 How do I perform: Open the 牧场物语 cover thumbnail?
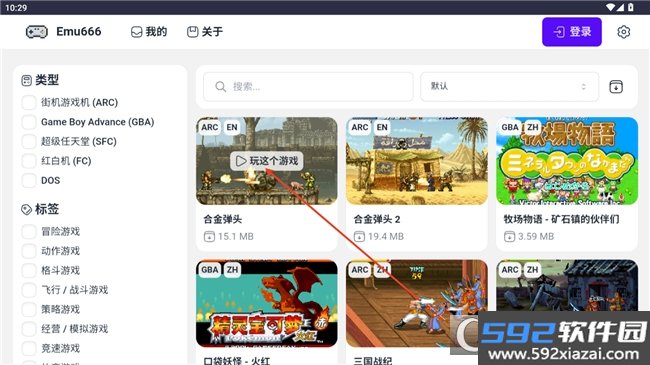point(567,161)
